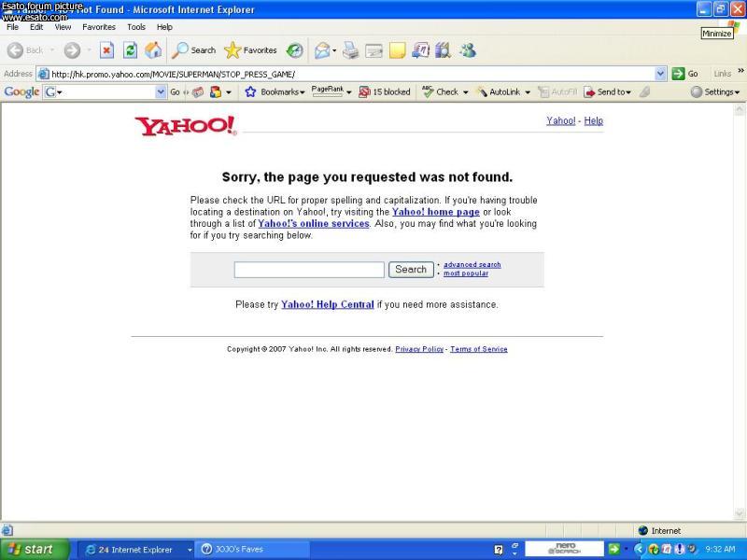
Task: Click the Help link at the top right
Action: [x=594, y=121]
